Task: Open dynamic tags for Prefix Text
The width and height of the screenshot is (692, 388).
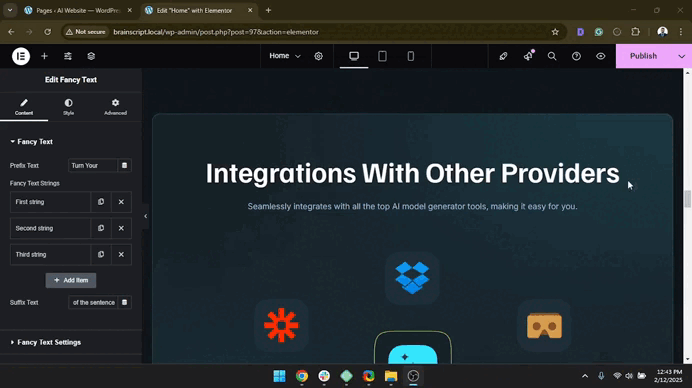Action: [x=124, y=166]
